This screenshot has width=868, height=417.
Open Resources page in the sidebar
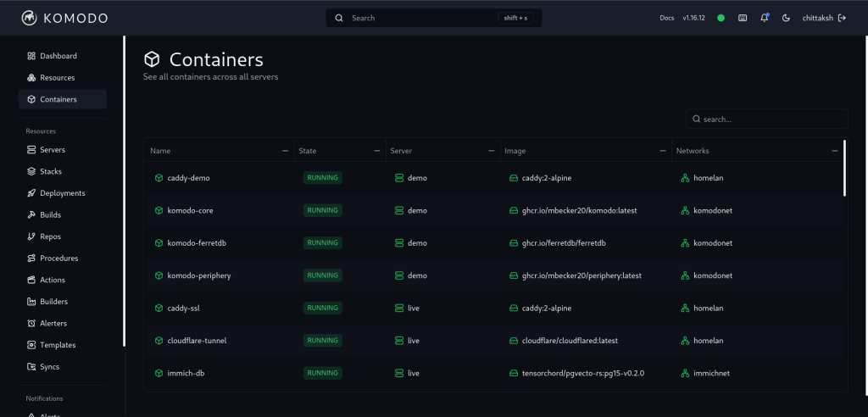pos(63,77)
